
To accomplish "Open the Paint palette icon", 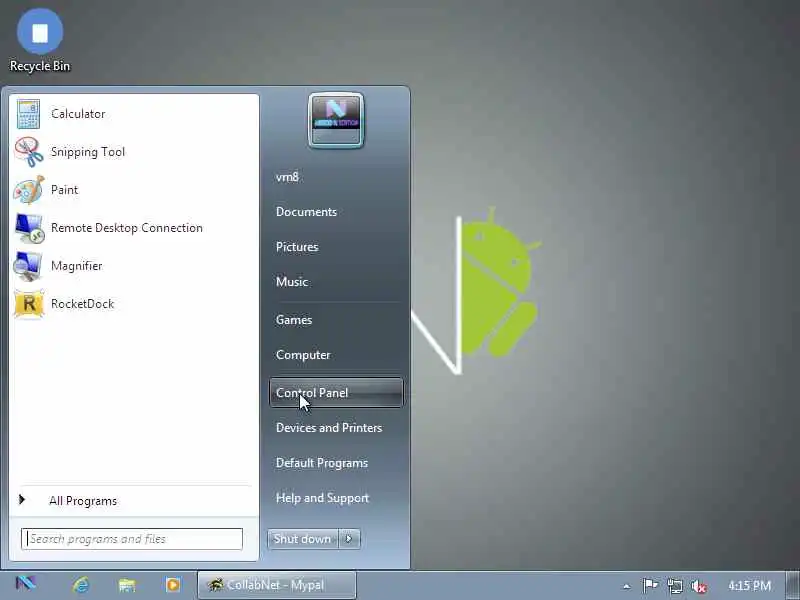I will [x=29, y=190].
